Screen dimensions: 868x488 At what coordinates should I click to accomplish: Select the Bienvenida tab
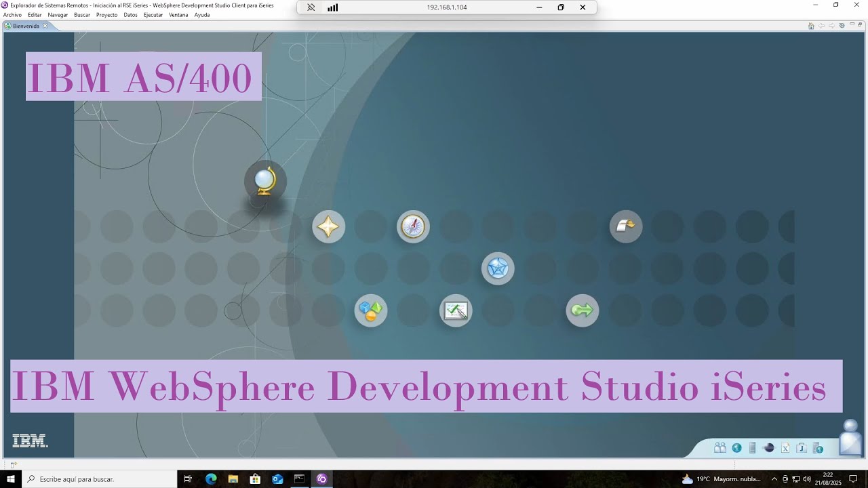click(26, 26)
